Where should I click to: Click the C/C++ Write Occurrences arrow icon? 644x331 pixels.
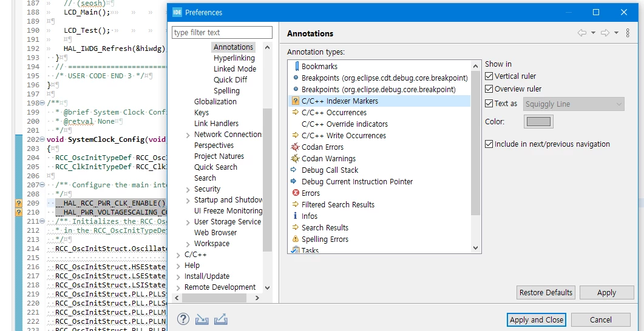point(296,135)
